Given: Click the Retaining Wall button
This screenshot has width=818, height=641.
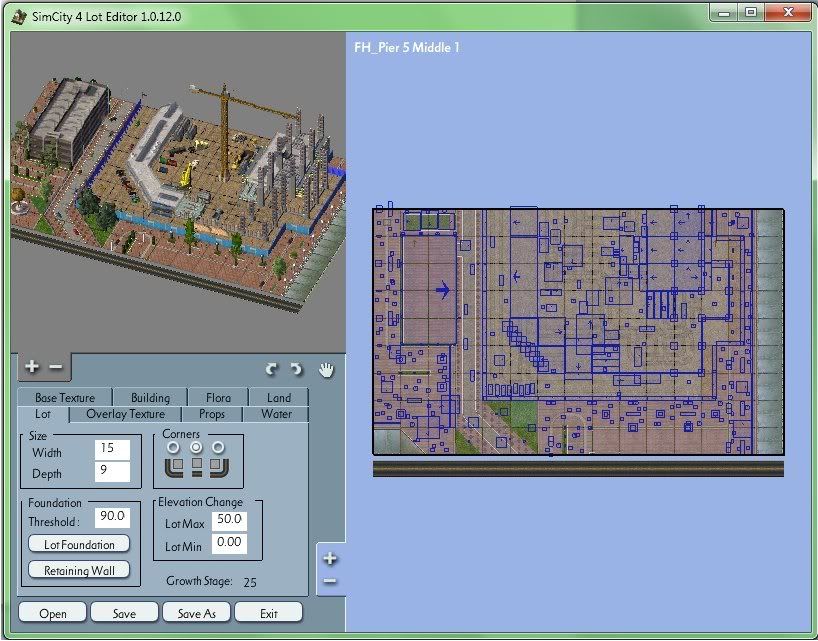Looking at the screenshot, I should 79,570.
